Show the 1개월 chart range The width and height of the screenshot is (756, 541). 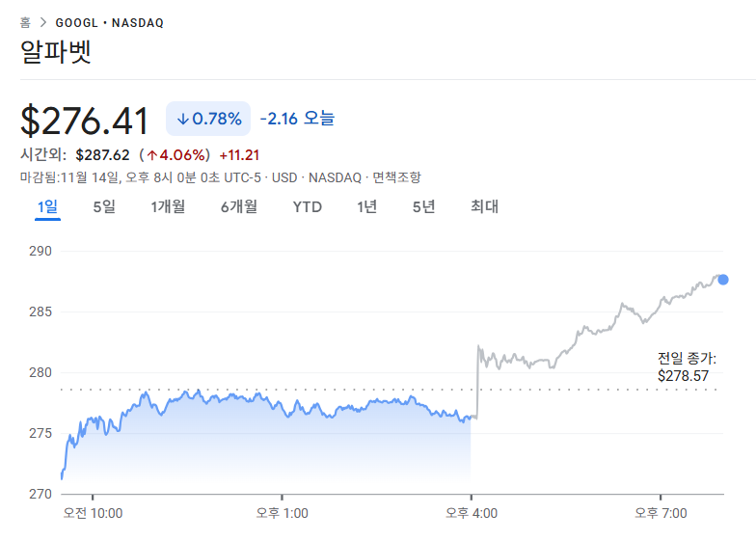pyautogui.click(x=168, y=206)
